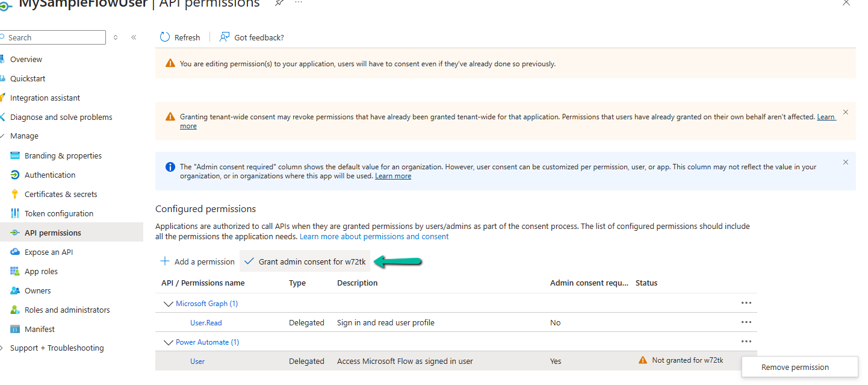The height and width of the screenshot is (385, 868).
Task: Close the Admin consent required info banner
Action: pos(846,162)
